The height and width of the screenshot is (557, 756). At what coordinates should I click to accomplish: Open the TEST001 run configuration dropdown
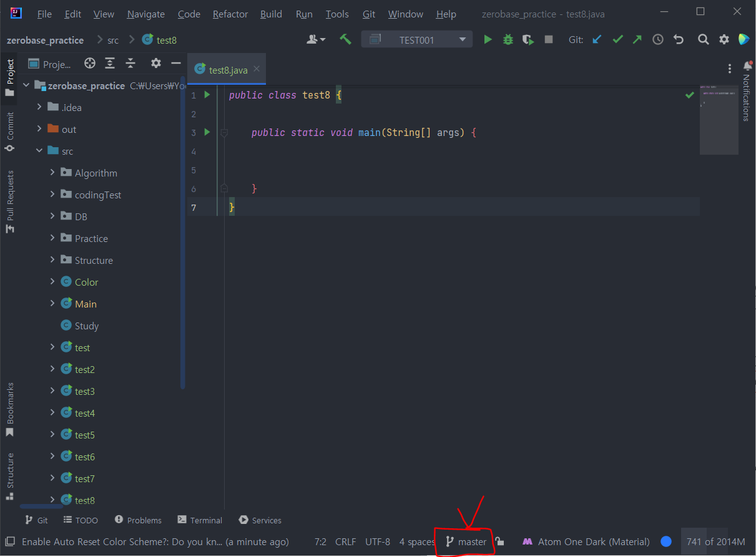point(461,39)
